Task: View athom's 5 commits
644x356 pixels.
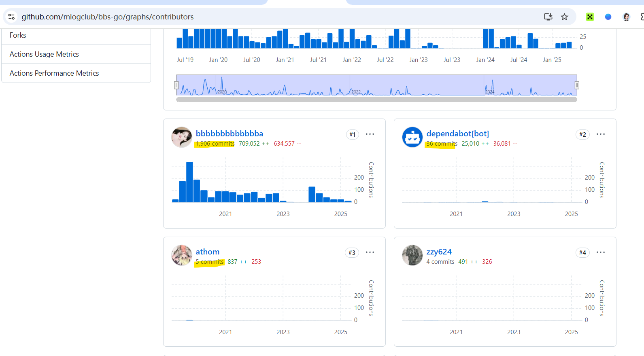Action: coord(210,262)
